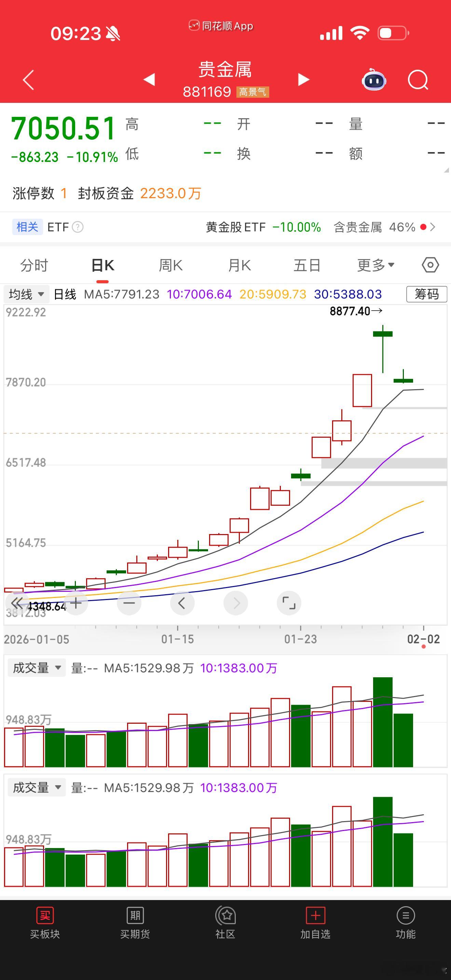Tap the sector title 贵金属
Screen dimensions: 451x980
coord(225,70)
